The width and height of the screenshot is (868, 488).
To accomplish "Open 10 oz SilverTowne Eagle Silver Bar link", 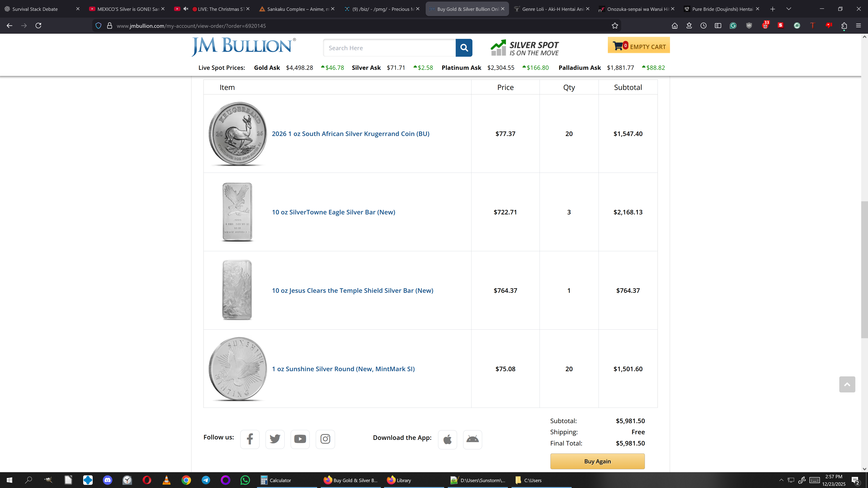I will click(x=333, y=212).
